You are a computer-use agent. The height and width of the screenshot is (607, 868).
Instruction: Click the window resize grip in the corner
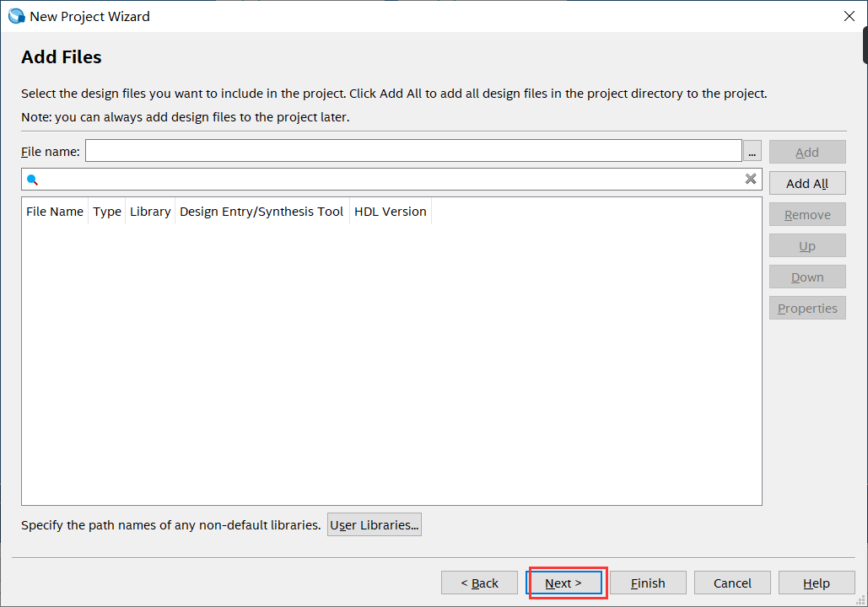click(x=860, y=600)
